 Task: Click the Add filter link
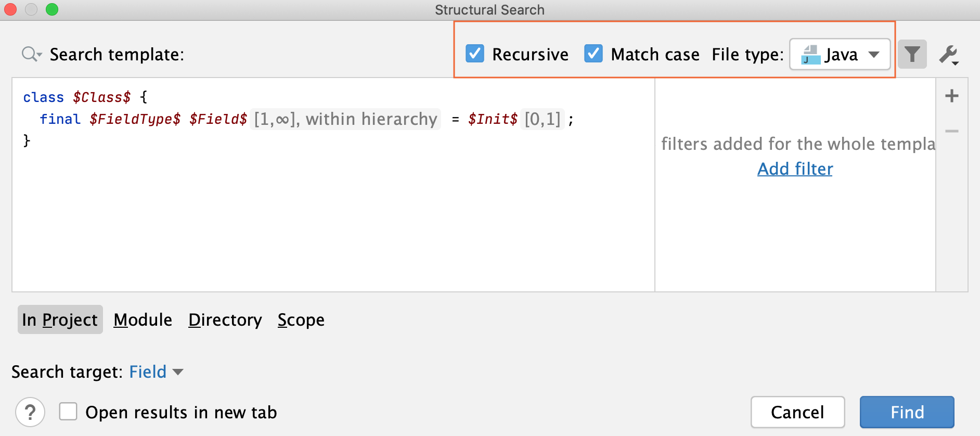794,169
